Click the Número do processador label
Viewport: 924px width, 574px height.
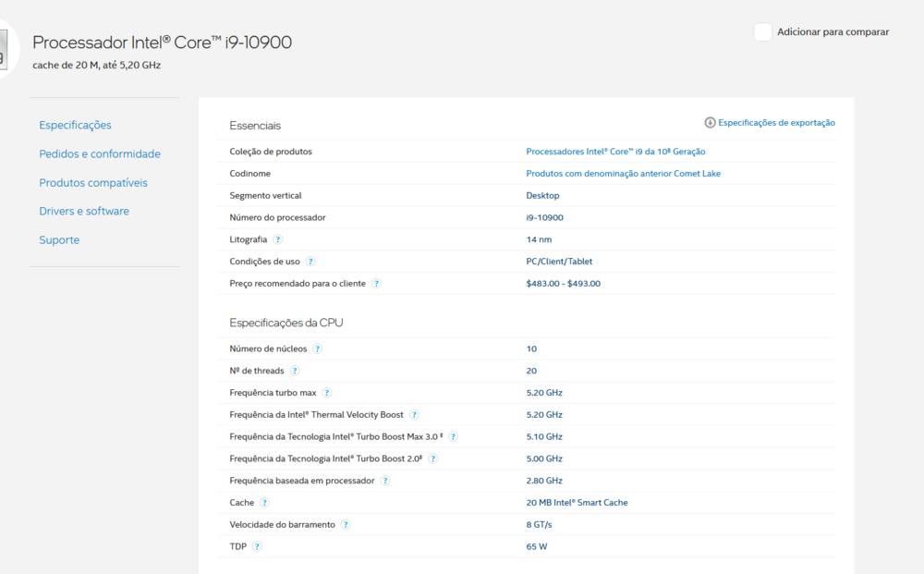tap(277, 217)
